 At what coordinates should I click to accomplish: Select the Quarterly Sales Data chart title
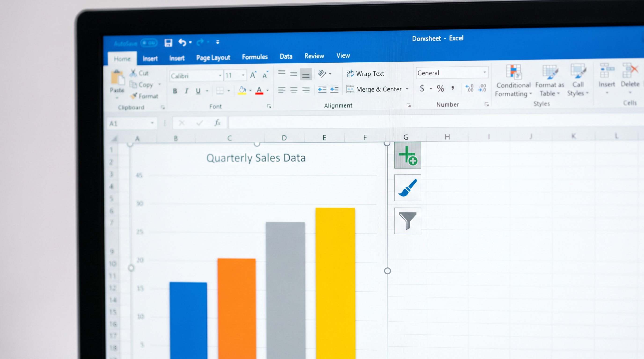click(x=256, y=158)
